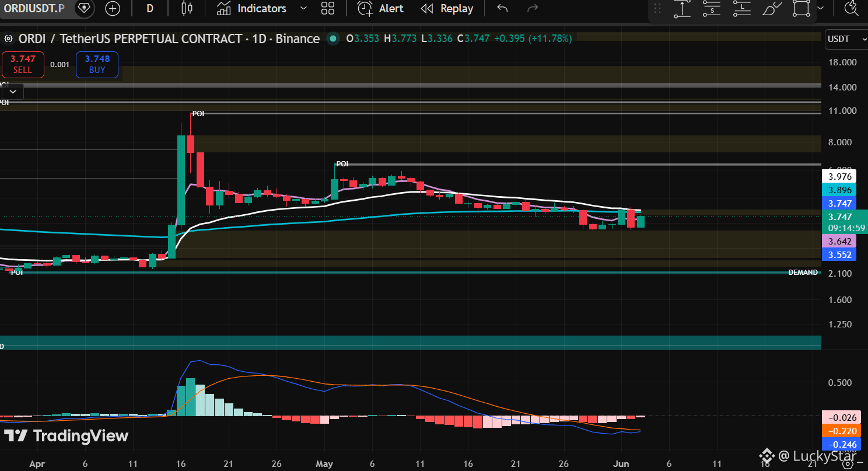Viewport: 868px width, 471px height.
Task: Select the Brush drawing tool
Action: click(772, 8)
